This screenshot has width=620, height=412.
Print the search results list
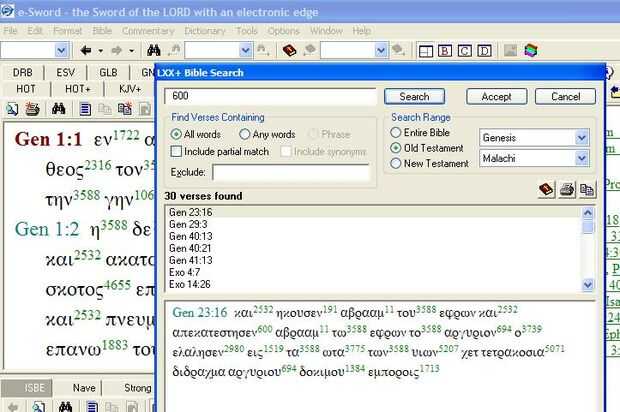(567, 190)
